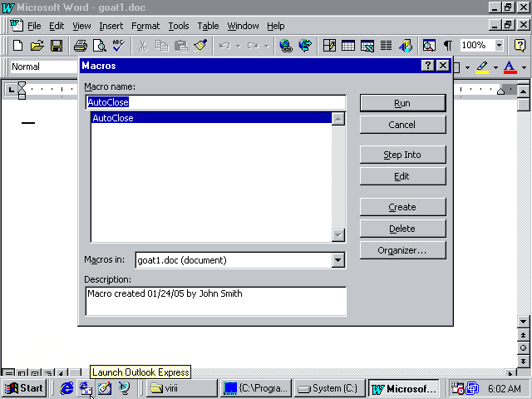The height and width of the screenshot is (399, 532).
Task: Open the Windows Start button
Action: tap(24, 388)
